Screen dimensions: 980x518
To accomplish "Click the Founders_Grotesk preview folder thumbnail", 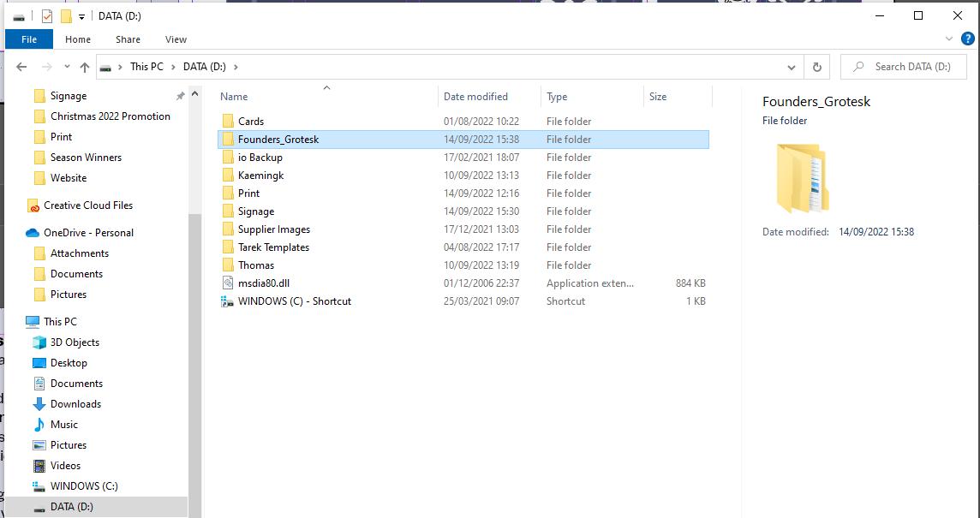I will 803,179.
